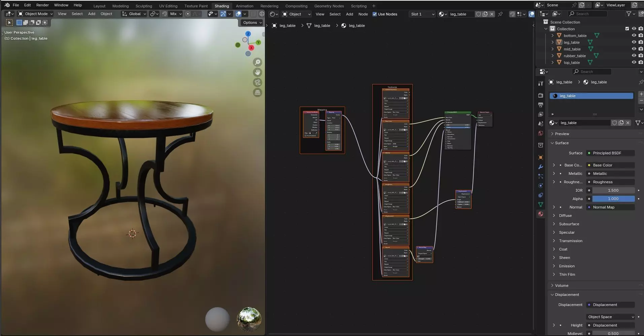Toggle the gizmo display button
The height and width of the screenshot is (336, 644).
coord(223,14)
